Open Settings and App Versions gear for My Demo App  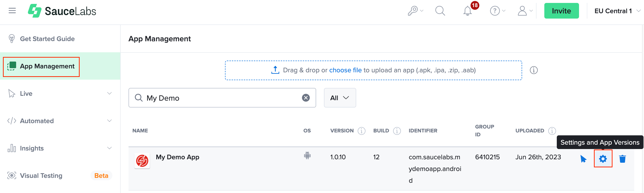(x=603, y=159)
